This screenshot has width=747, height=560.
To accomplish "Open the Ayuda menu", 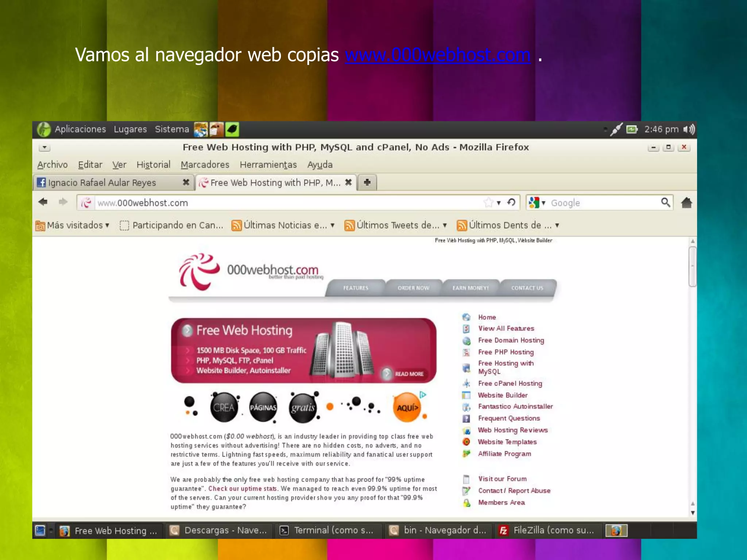I will pos(320,165).
